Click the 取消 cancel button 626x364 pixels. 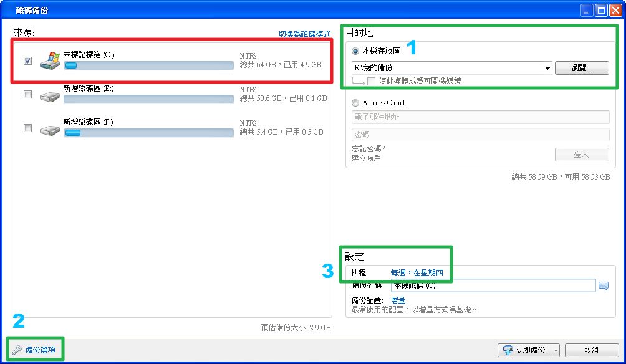[x=590, y=350]
